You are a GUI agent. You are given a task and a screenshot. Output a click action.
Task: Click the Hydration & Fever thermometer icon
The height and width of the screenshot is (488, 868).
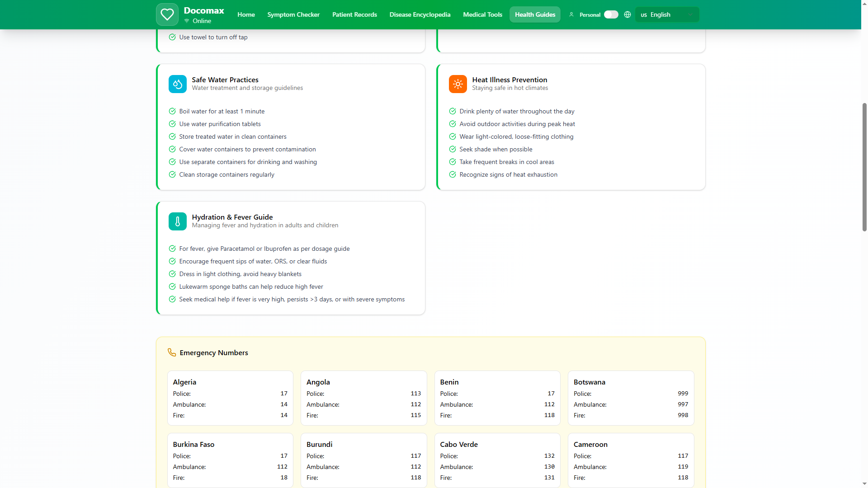click(177, 221)
